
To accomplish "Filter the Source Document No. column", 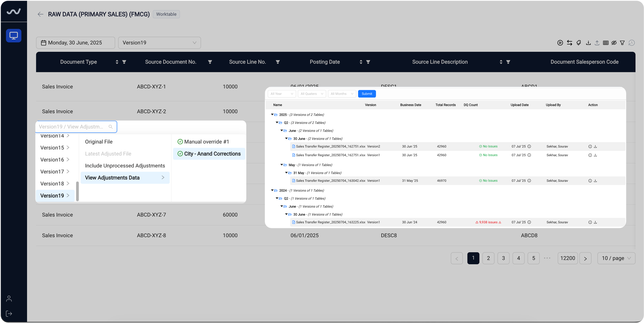I will [210, 62].
